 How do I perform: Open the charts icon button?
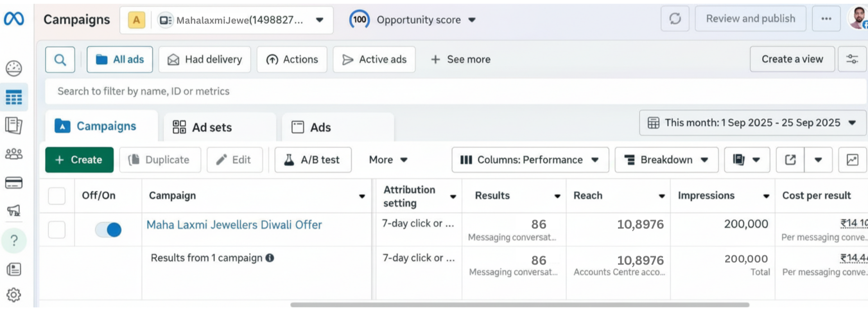coord(852,160)
